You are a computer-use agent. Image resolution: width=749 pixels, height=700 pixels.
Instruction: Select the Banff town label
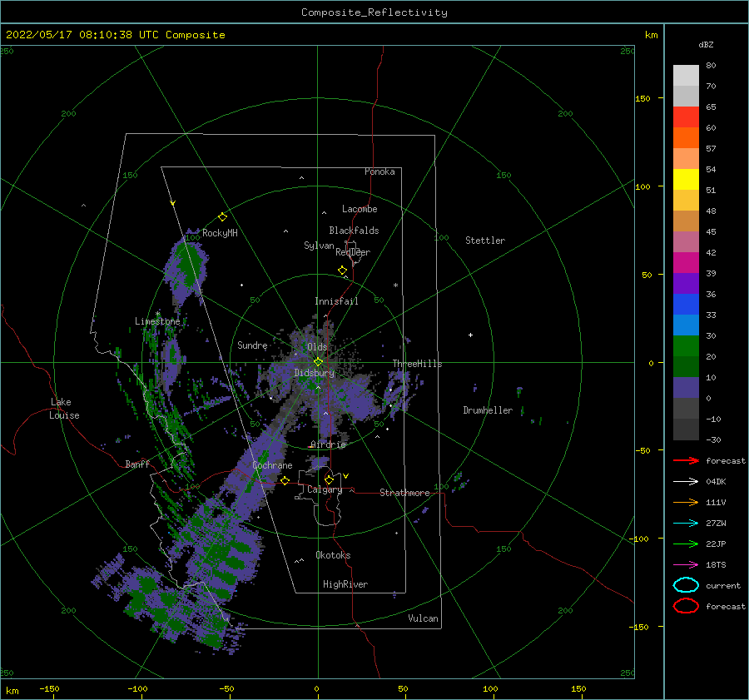coord(137,464)
